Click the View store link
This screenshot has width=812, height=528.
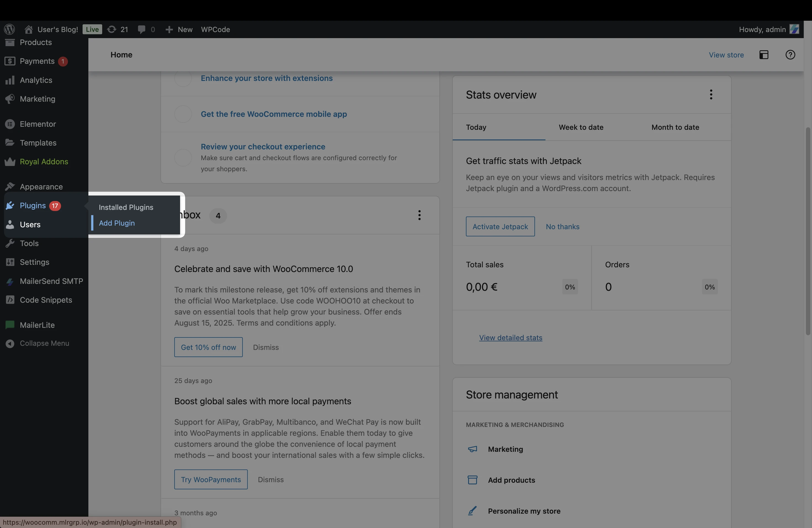pyautogui.click(x=726, y=55)
